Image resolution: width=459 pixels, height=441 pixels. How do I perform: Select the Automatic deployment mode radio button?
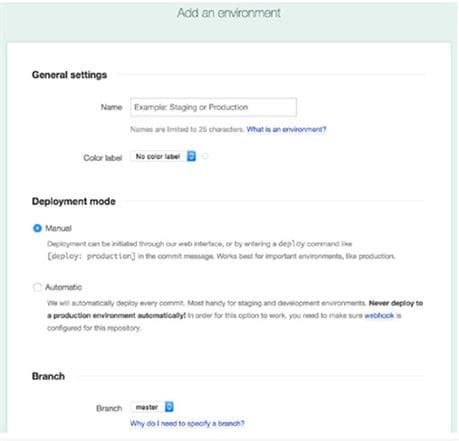pos(37,287)
